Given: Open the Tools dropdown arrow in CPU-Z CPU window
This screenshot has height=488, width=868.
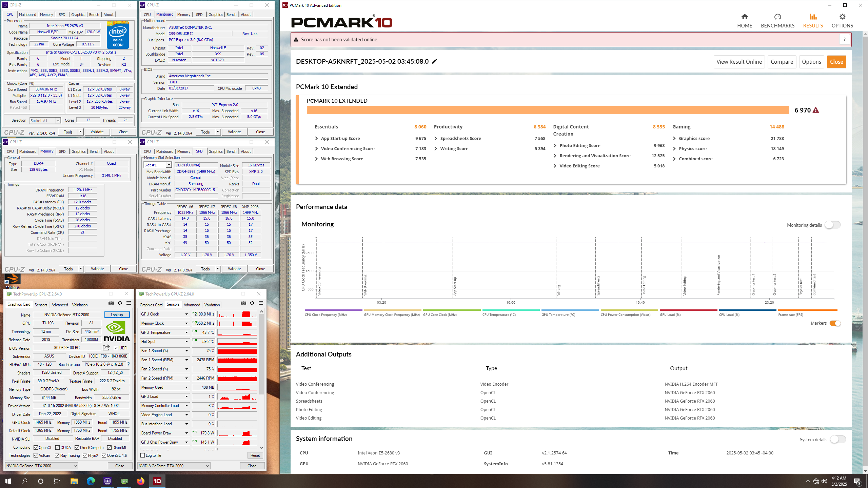Looking at the screenshot, I should coord(81,132).
